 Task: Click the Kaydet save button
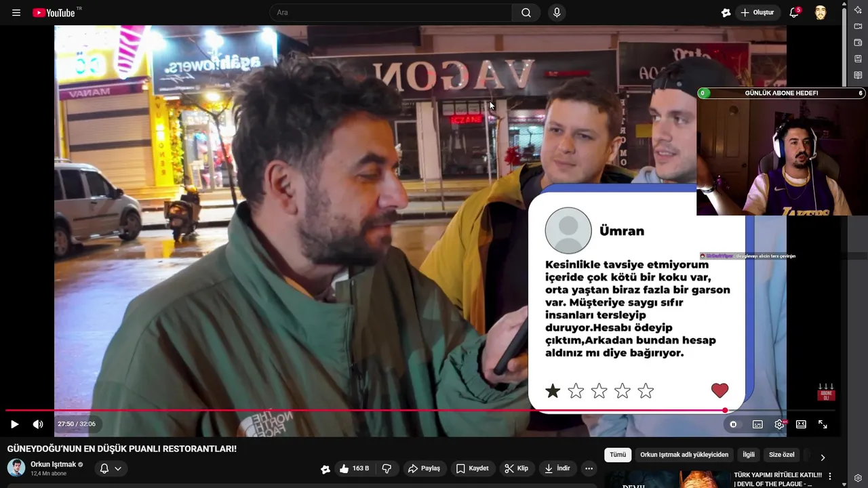click(472, 468)
